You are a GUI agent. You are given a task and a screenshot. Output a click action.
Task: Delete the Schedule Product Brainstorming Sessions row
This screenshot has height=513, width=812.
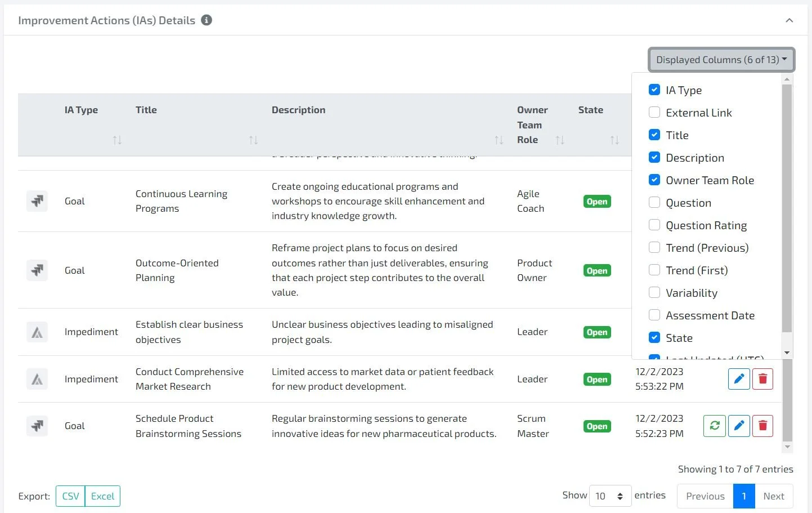point(762,426)
